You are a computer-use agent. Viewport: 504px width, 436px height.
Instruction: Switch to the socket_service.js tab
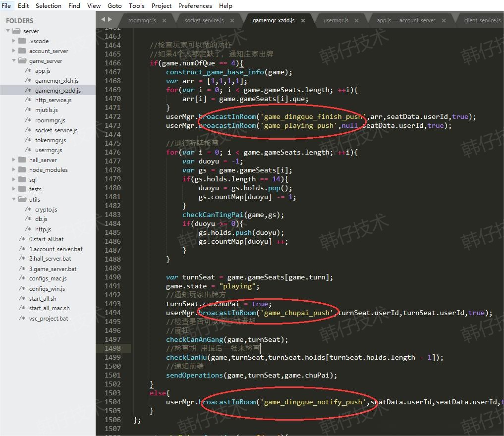tap(204, 20)
